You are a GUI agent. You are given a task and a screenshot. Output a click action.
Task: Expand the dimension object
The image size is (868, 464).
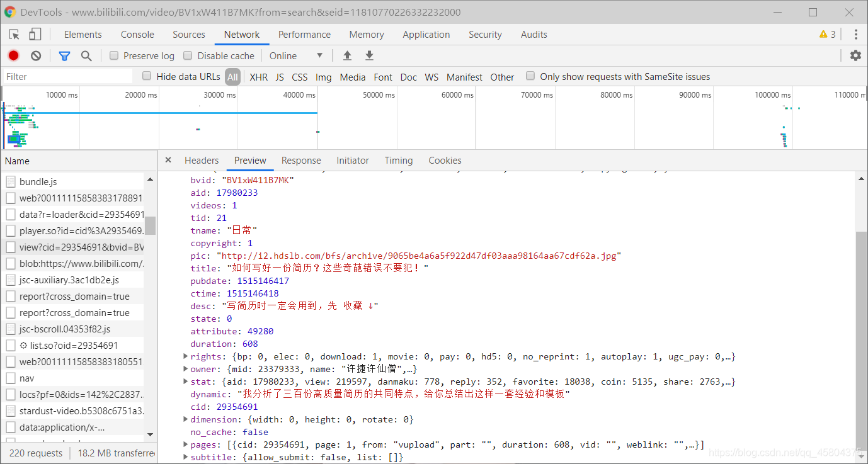(x=185, y=419)
